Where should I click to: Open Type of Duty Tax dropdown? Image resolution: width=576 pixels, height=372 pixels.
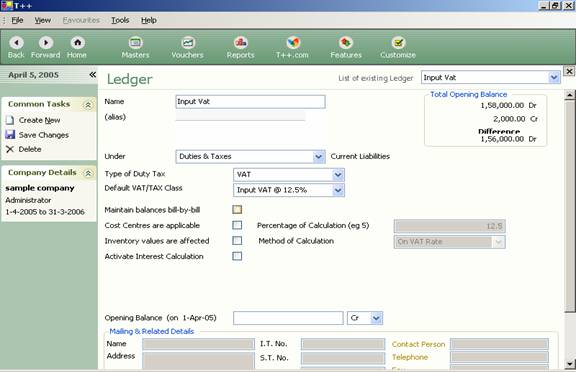(x=338, y=175)
